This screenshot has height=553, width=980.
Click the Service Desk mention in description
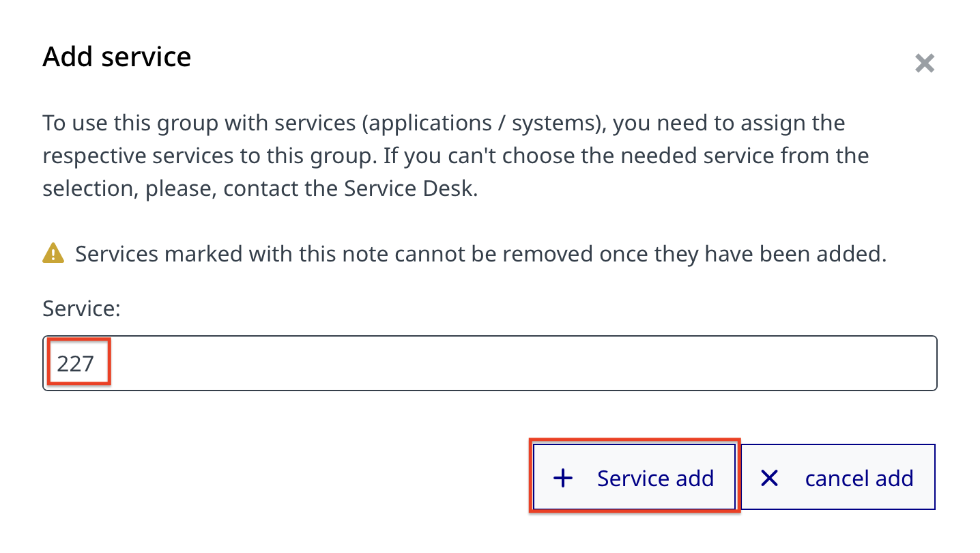(409, 188)
